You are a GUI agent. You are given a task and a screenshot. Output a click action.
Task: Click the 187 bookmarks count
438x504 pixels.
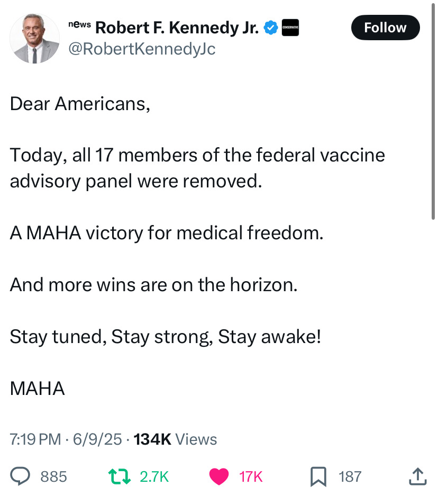[350, 476]
